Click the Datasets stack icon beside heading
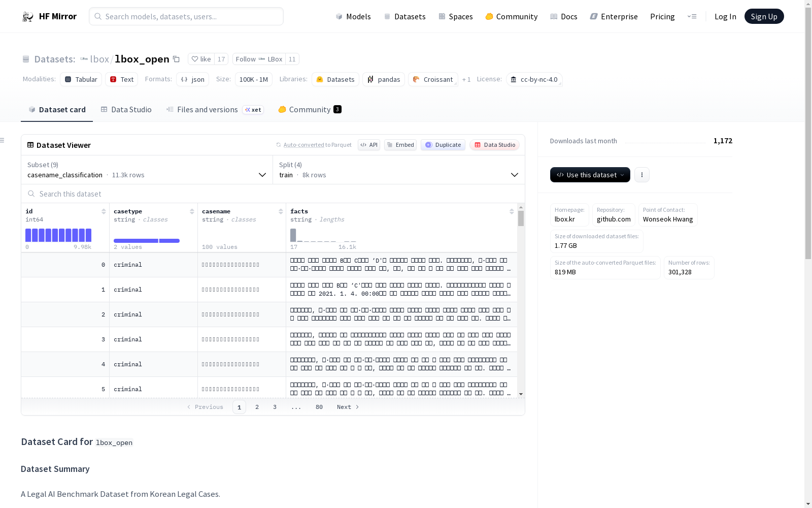 pos(26,59)
